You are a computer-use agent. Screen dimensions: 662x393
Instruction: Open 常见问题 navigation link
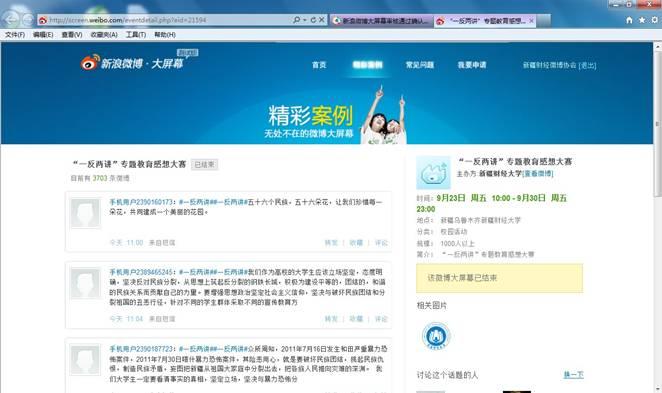click(420, 65)
